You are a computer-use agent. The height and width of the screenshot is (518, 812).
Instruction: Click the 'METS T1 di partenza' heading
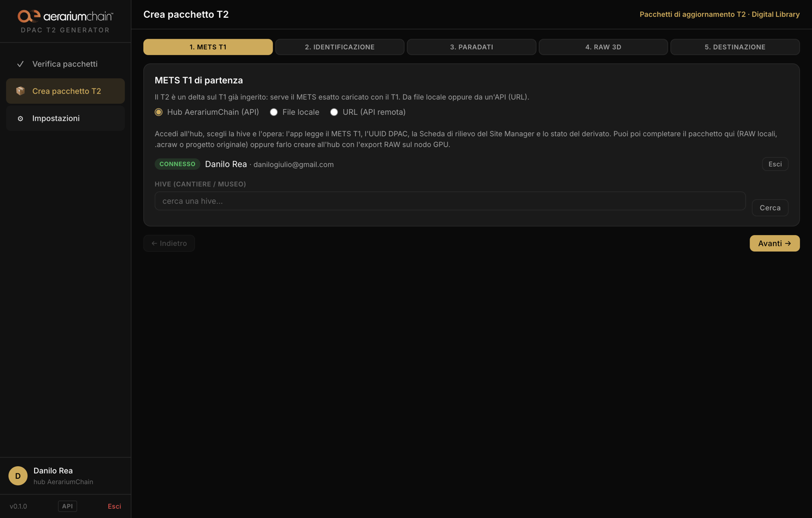coord(199,80)
